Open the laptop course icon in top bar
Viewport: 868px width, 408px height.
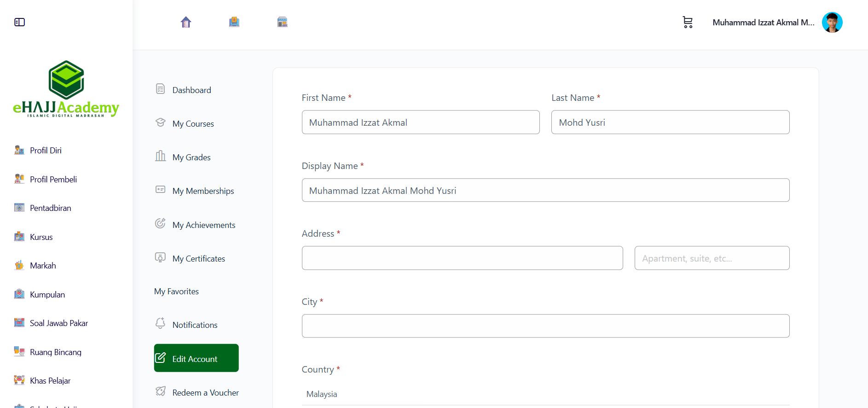click(x=234, y=22)
